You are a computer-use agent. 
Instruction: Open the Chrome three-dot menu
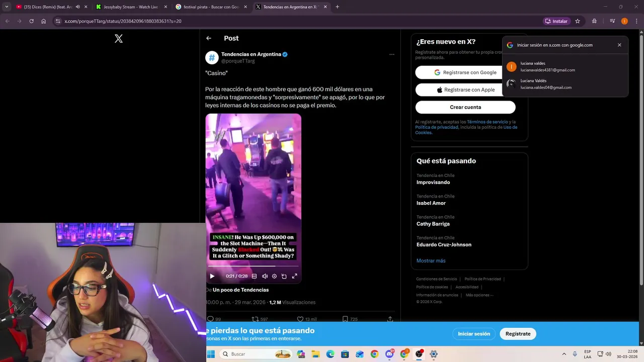(636, 21)
